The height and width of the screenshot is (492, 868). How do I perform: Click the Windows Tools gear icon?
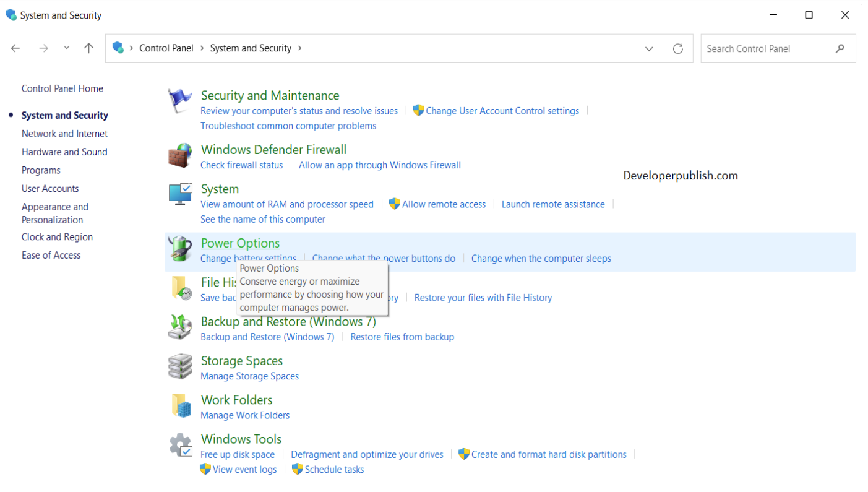point(180,444)
